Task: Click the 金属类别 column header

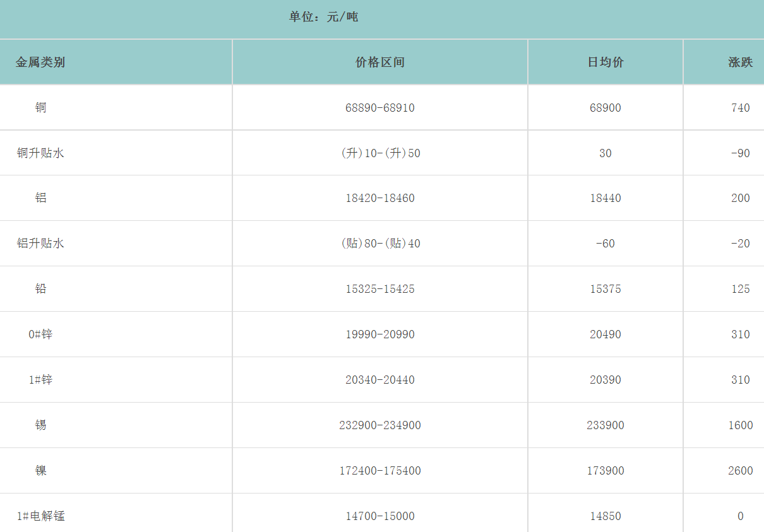Action: click(40, 62)
